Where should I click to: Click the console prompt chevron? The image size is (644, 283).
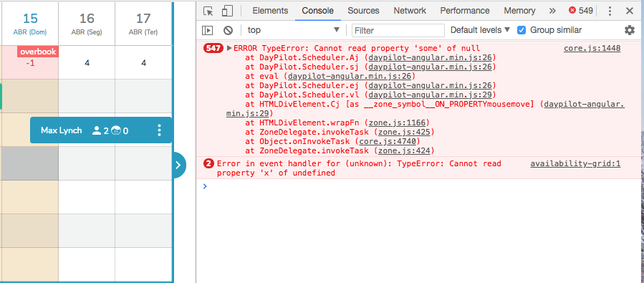click(206, 186)
